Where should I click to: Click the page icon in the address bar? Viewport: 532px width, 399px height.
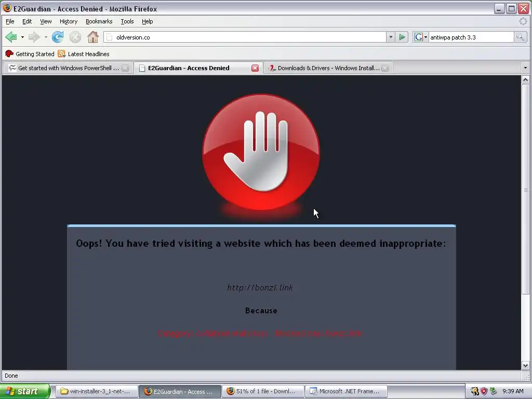pos(109,37)
